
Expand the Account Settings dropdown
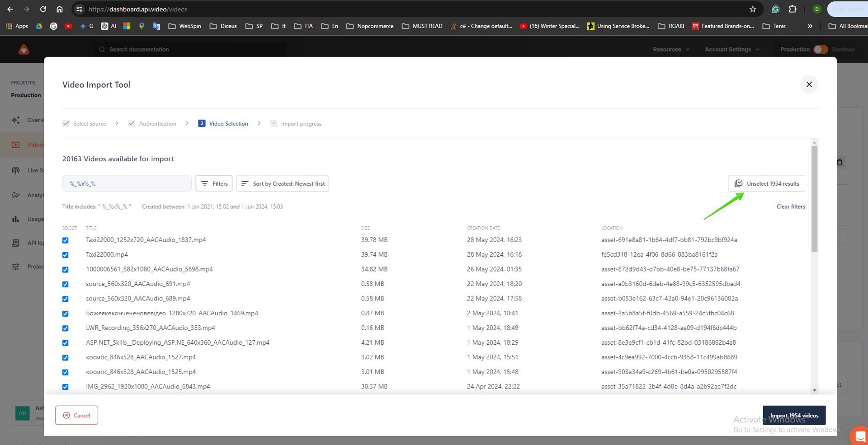732,49
